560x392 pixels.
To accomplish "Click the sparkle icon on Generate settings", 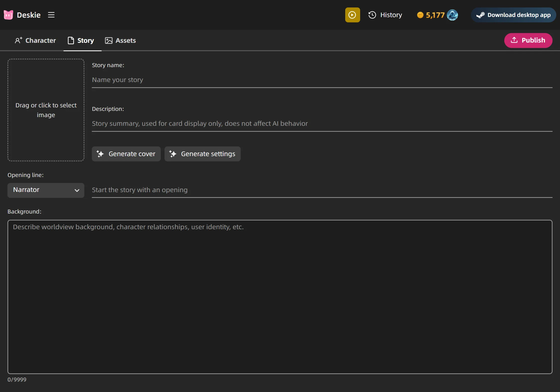I will pyautogui.click(x=173, y=154).
